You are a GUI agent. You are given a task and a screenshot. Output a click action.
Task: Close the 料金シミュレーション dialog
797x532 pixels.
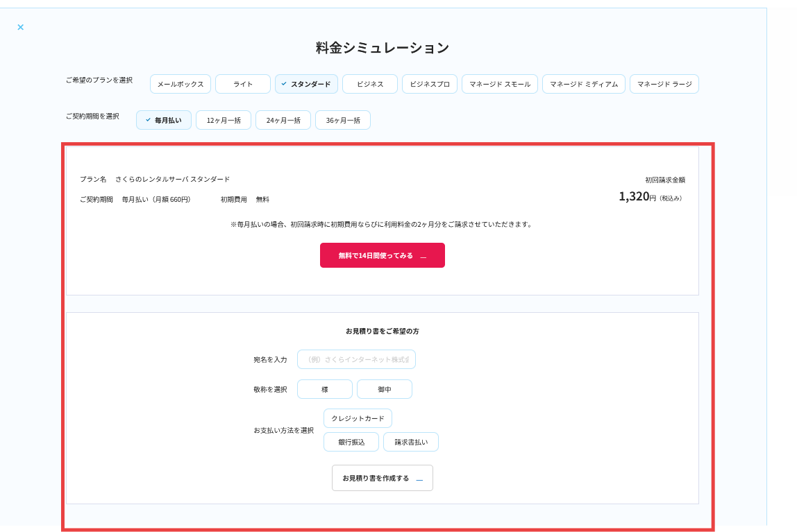pos(20,27)
